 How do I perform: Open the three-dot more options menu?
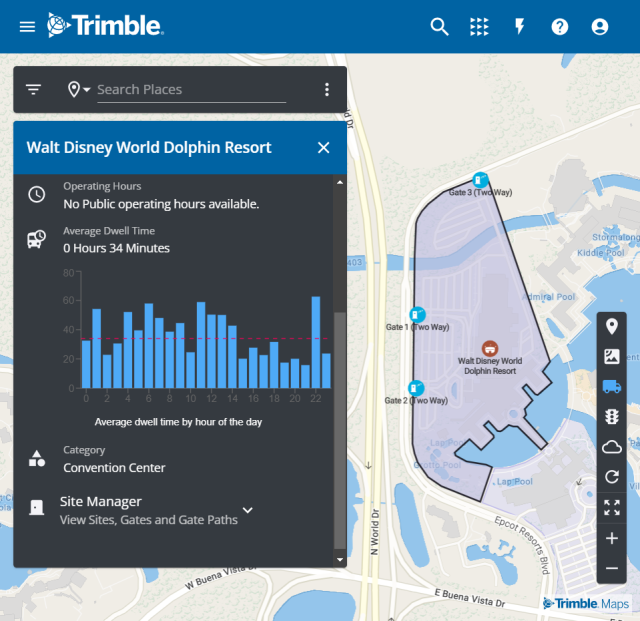point(327,89)
